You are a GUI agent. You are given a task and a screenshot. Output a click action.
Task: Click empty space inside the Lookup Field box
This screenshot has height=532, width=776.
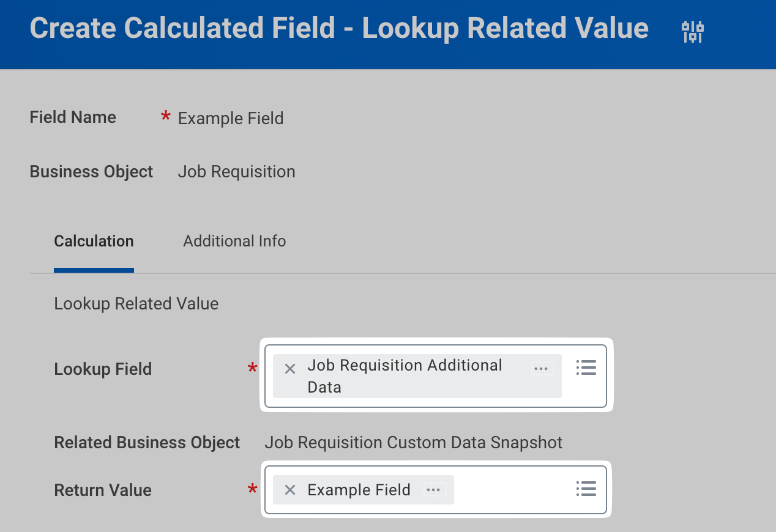tap(568, 391)
